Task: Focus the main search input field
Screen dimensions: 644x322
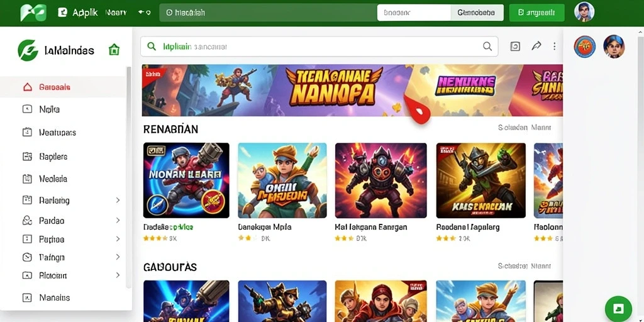Action: click(319, 47)
